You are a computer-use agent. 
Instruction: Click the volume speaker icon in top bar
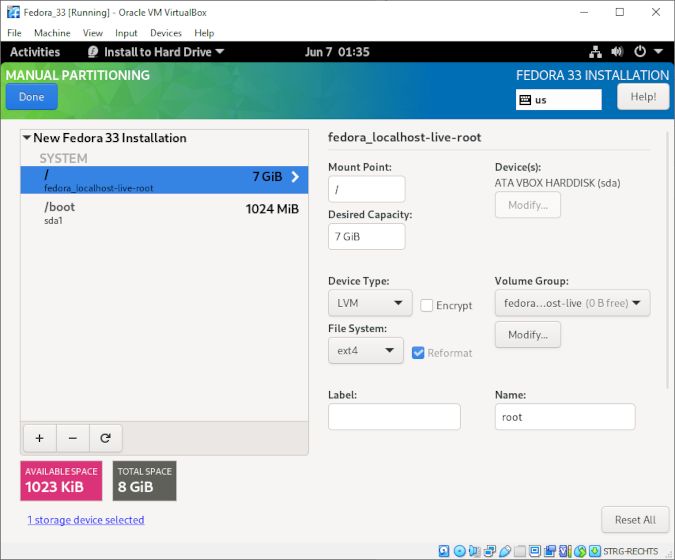[617, 52]
